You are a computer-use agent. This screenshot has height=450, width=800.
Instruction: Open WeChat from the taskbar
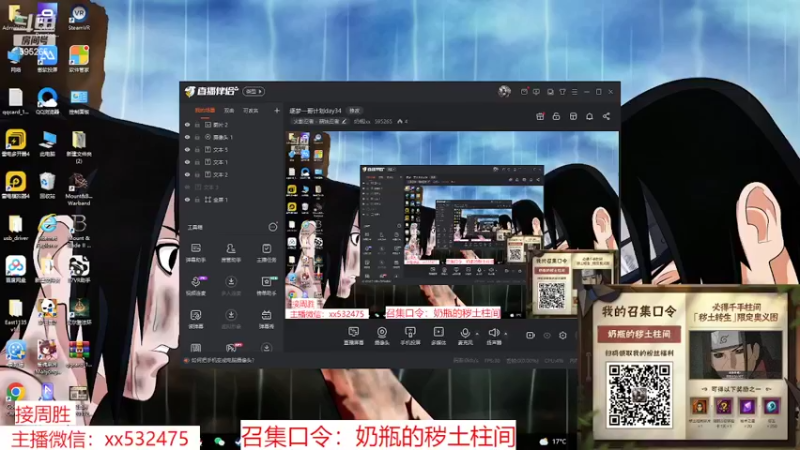(x=219, y=441)
